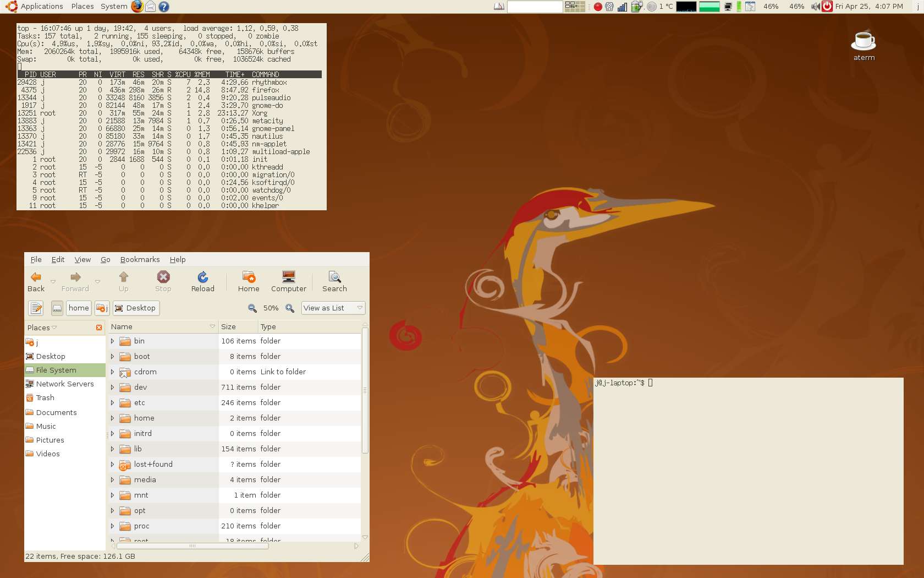Click the panel dictionary search text field

point(535,7)
